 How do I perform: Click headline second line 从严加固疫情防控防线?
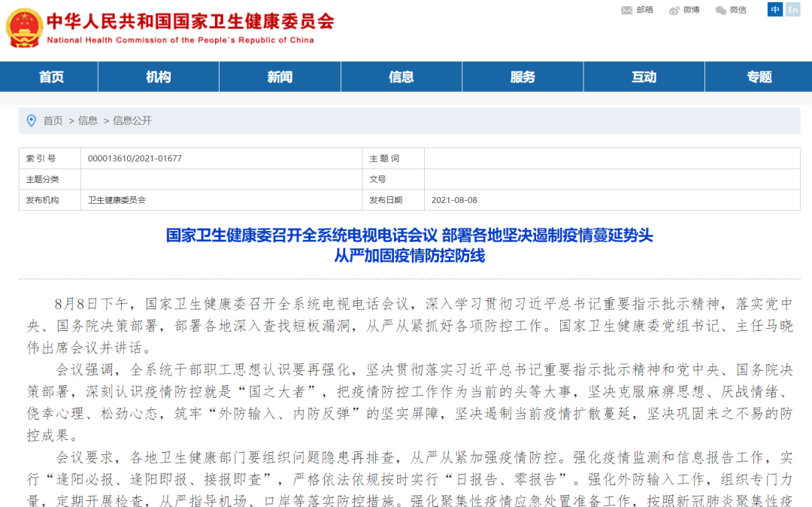410,256
